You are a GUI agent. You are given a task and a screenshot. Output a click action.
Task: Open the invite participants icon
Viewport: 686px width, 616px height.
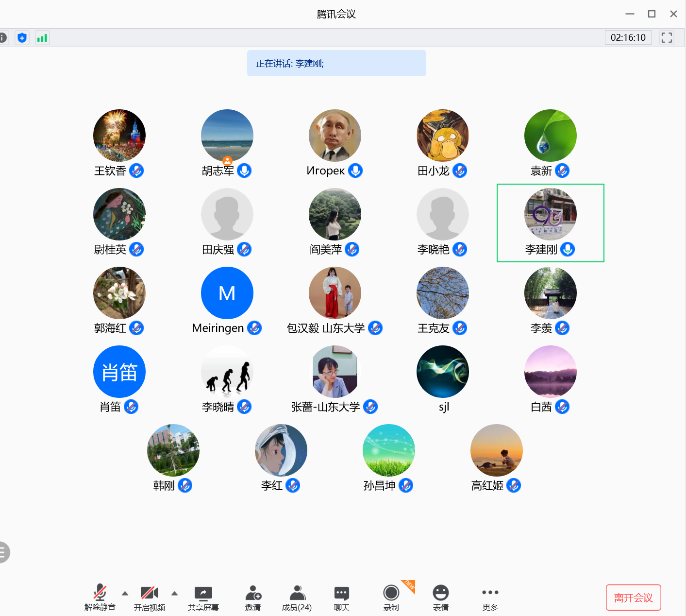(253, 593)
